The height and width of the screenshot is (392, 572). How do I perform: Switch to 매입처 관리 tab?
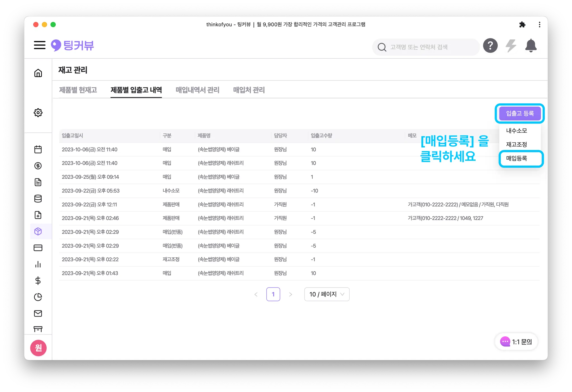click(x=249, y=90)
